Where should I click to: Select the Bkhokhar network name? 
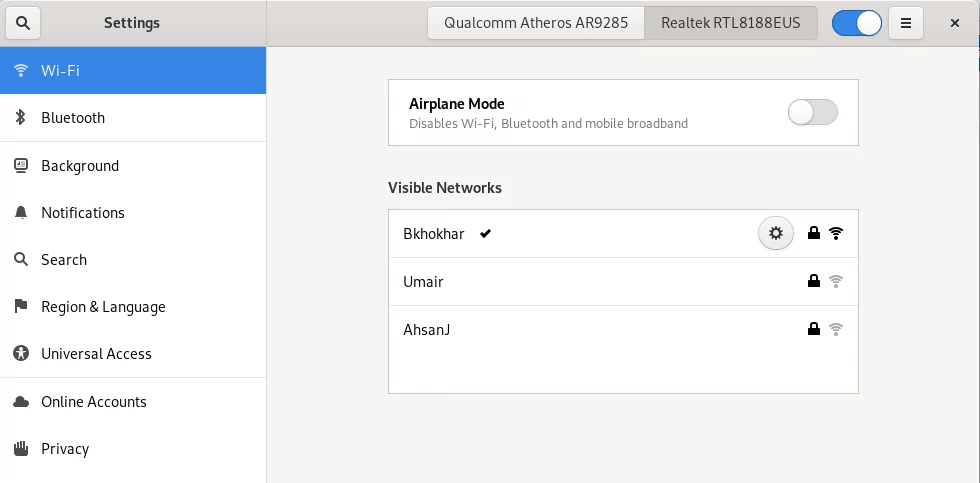(434, 234)
